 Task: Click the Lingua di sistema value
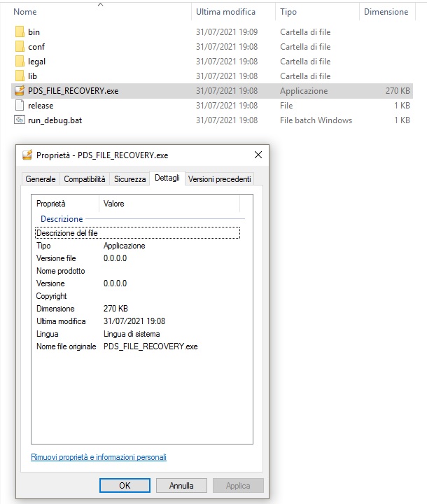coord(132,334)
